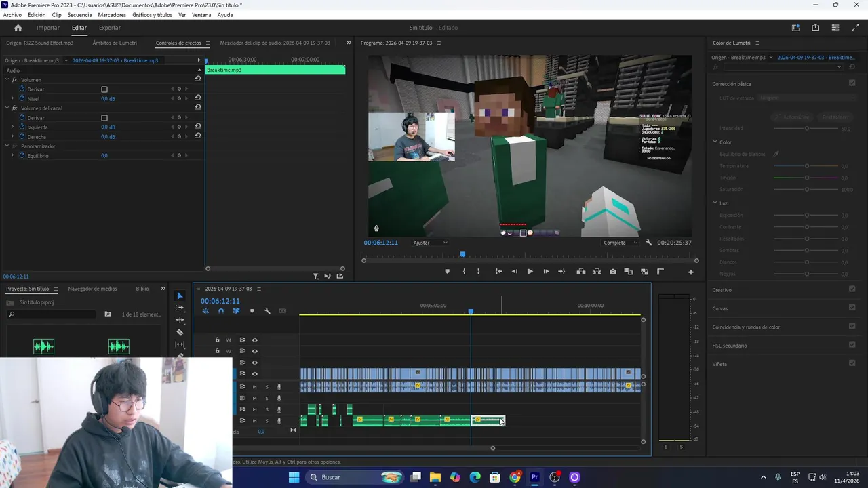
Task: Click the Breaktime.mp3 clip bar in effect controls
Action: (275, 70)
